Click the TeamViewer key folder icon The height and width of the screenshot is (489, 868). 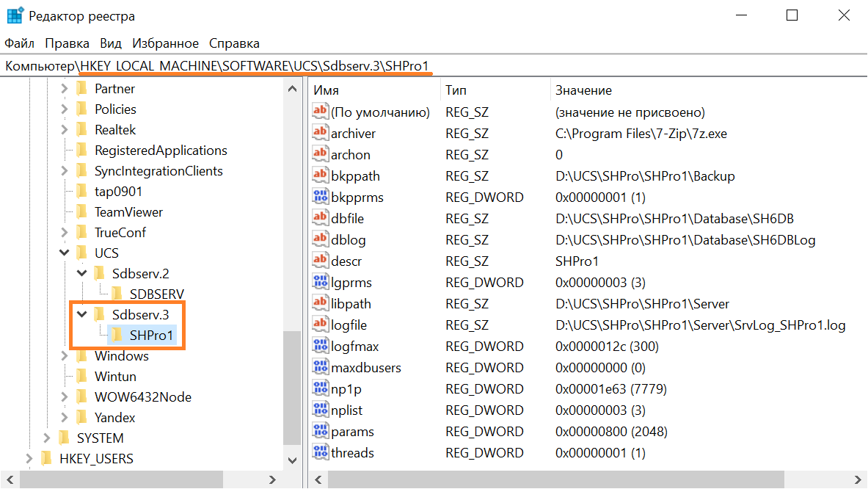pos(83,212)
